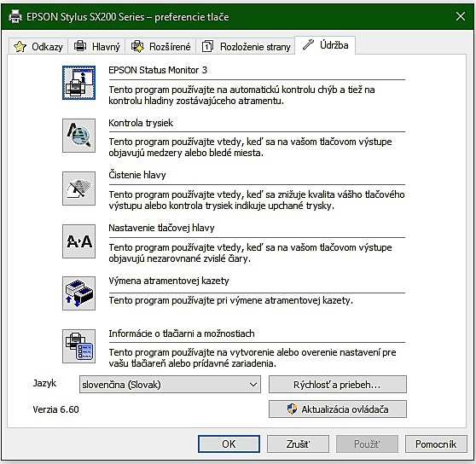The image size is (476, 464).
Task: Launch EPSON Status Monitor 3 icon
Action: coord(79,83)
